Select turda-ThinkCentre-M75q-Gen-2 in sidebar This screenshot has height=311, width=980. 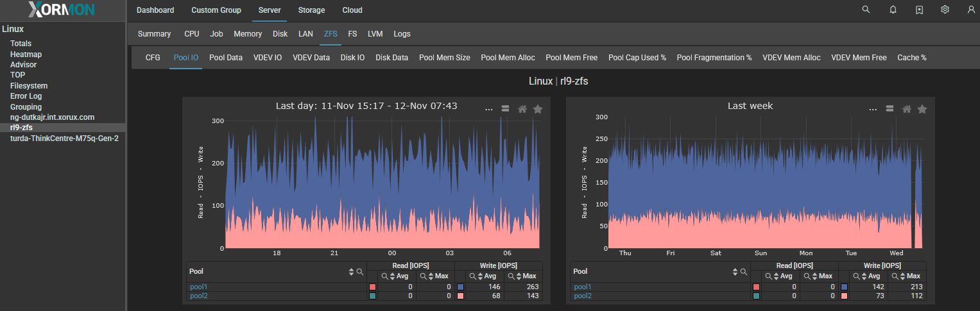coord(64,139)
